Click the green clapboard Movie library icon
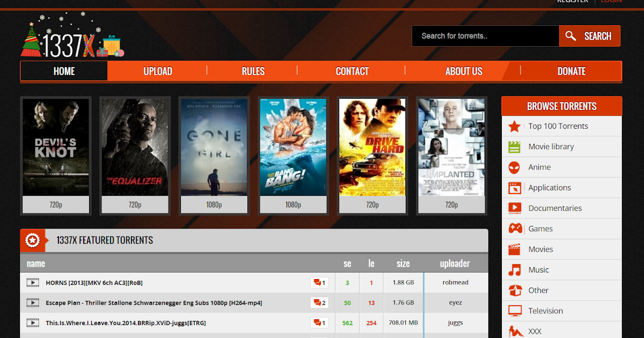This screenshot has width=644, height=338. tap(515, 146)
